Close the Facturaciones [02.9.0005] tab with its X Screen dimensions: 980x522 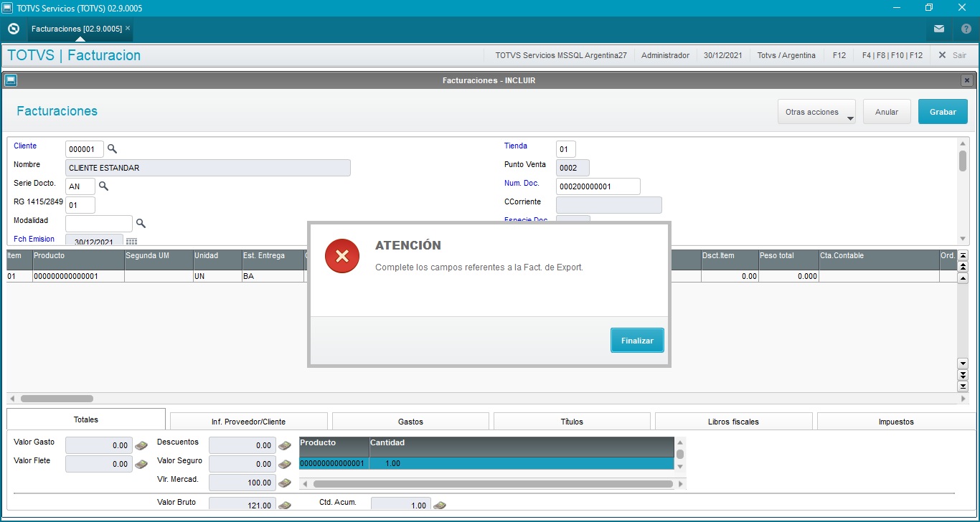pos(128,29)
